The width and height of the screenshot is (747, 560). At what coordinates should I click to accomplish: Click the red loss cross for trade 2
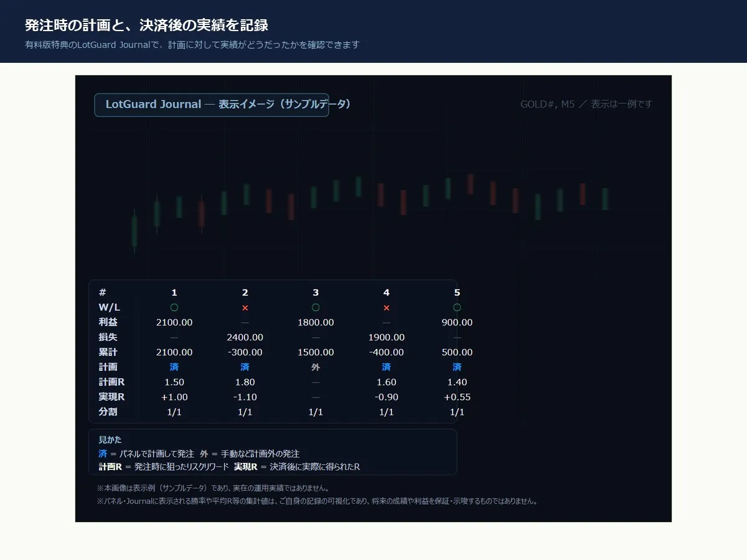pos(245,307)
